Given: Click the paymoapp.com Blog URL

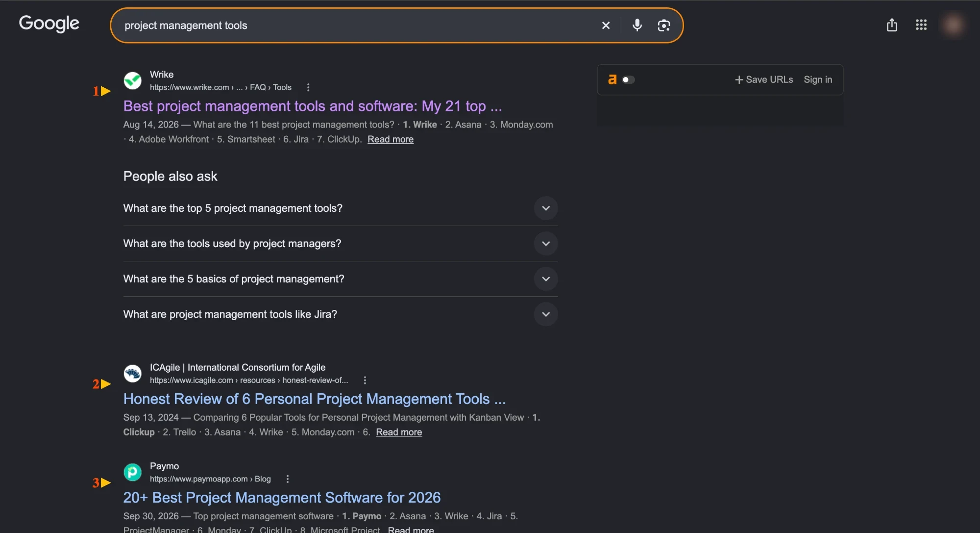Looking at the screenshot, I should point(210,479).
